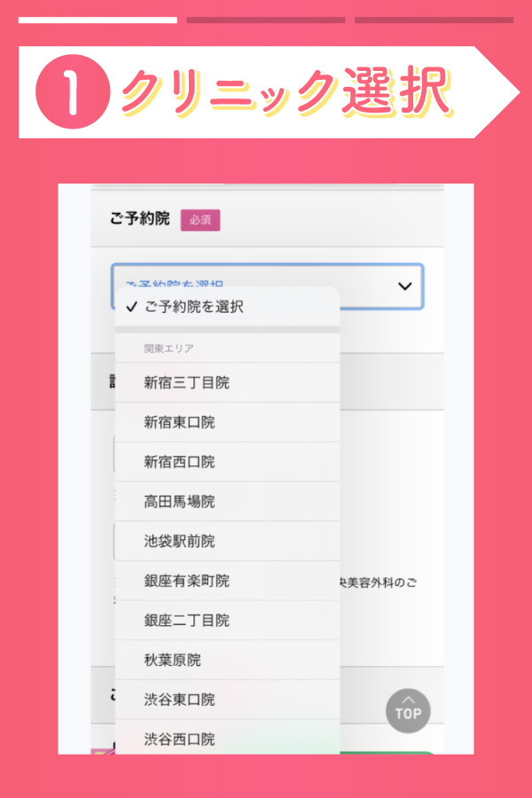The width and height of the screenshot is (532, 798).
Task: Choose 新宿三丁目院 from the list
Action: [x=186, y=383]
